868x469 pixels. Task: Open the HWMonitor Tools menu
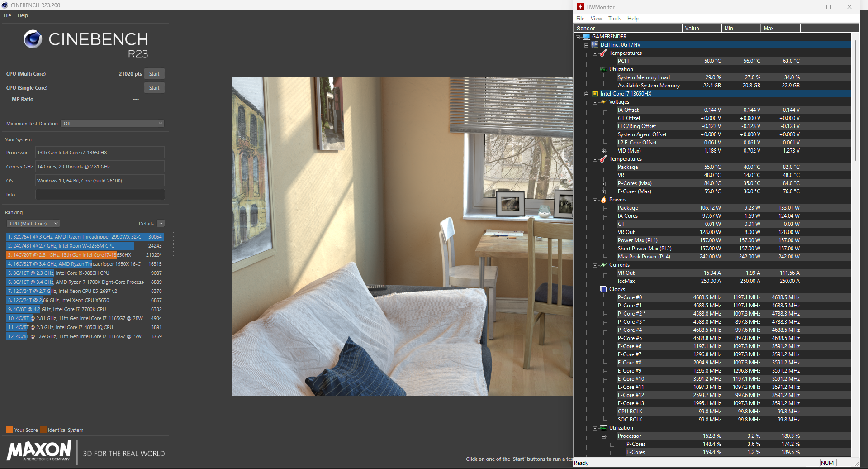coord(615,19)
